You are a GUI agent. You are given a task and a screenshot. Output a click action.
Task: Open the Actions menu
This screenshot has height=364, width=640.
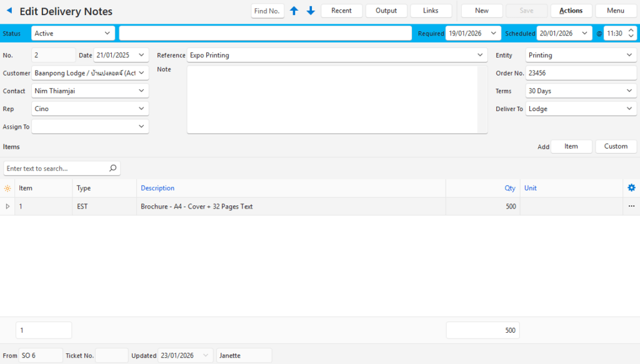pyautogui.click(x=571, y=11)
